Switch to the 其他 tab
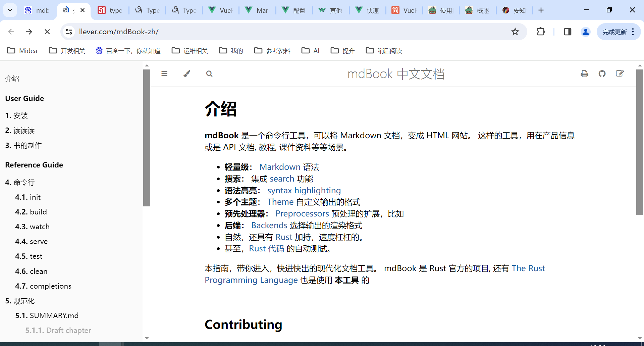Image resolution: width=644 pixels, height=346 pixels. (x=330, y=10)
